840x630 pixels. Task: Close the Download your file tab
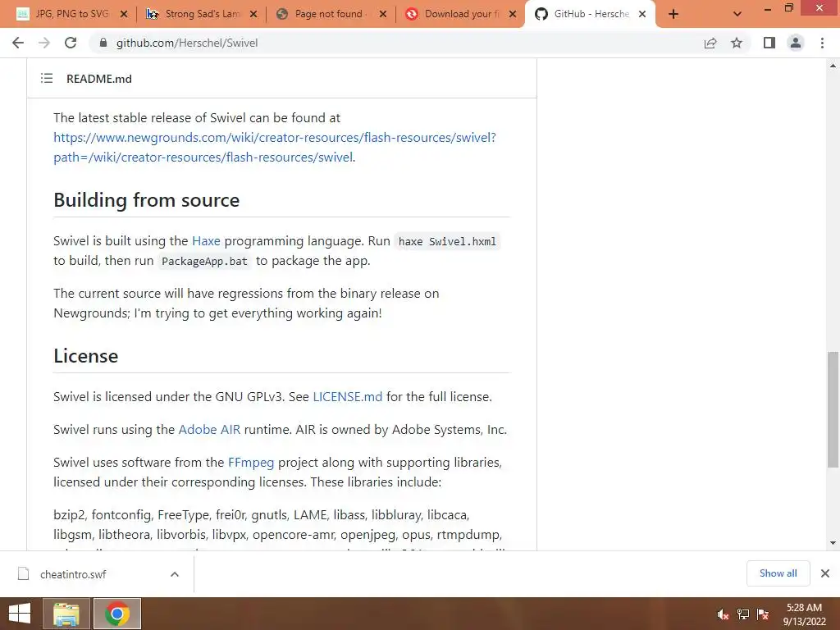(x=513, y=14)
